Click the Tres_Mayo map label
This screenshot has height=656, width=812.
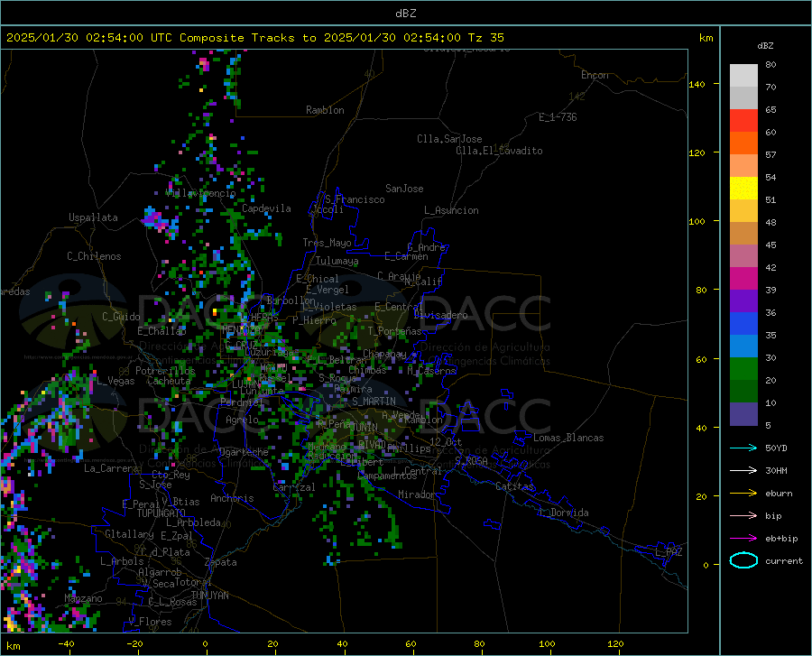click(327, 243)
